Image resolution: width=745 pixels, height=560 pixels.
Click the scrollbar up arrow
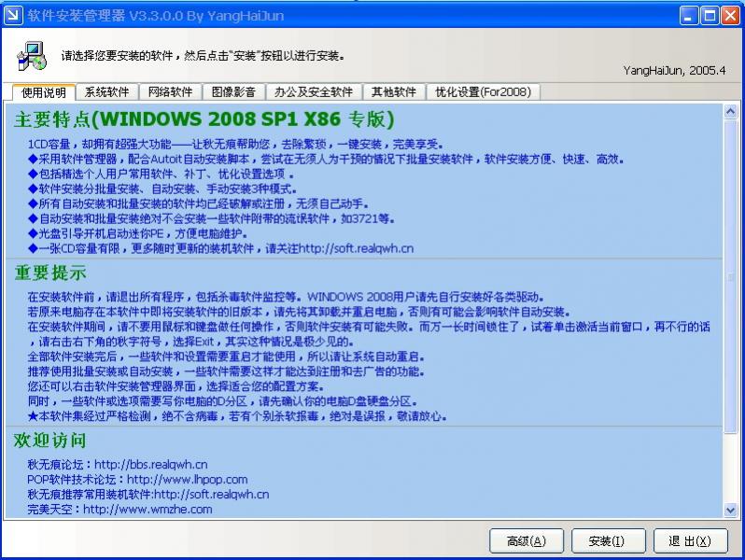click(730, 111)
